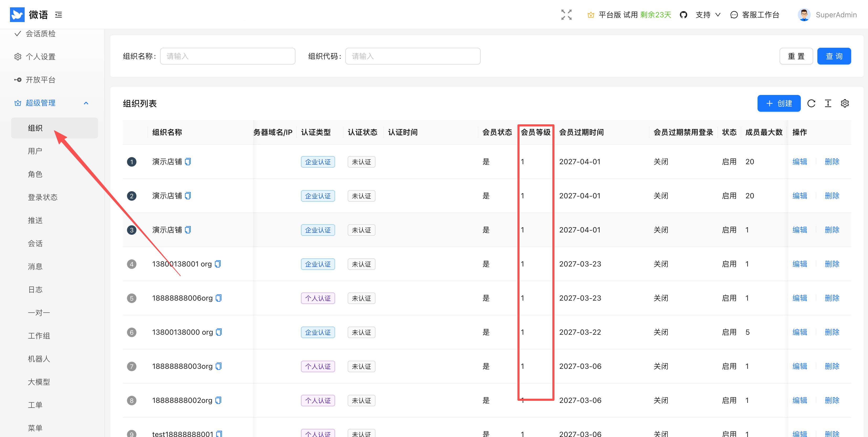Viewport: 868px width, 437px height.
Task: Delete the 18888888006org row
Action: [x=832, y=298]
